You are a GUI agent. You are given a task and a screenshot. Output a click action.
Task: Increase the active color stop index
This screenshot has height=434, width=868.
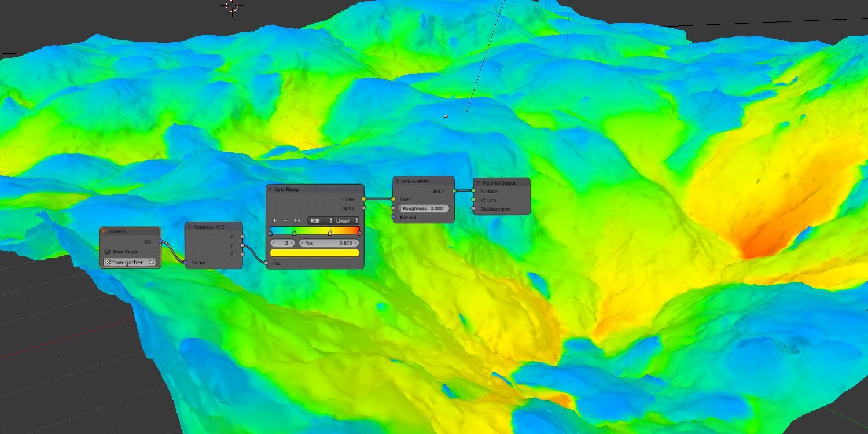[293, 243]
